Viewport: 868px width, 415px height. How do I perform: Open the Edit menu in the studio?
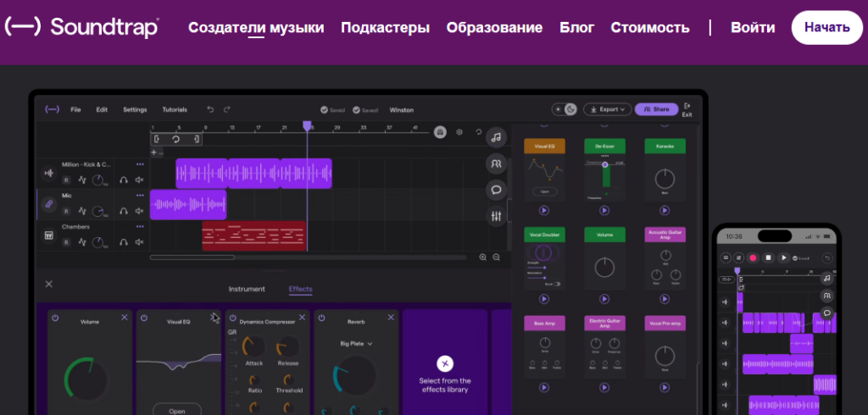tap(102, 109)
